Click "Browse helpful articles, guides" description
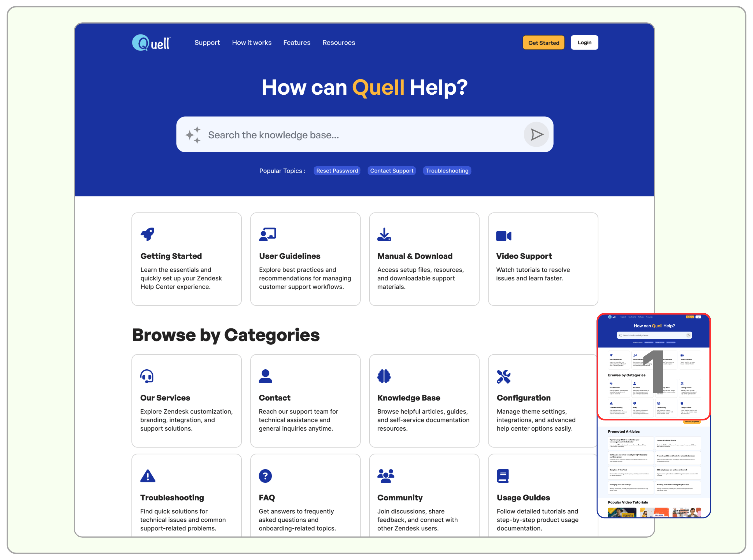The width and height of the screenshot is (753, 560). 423,420
